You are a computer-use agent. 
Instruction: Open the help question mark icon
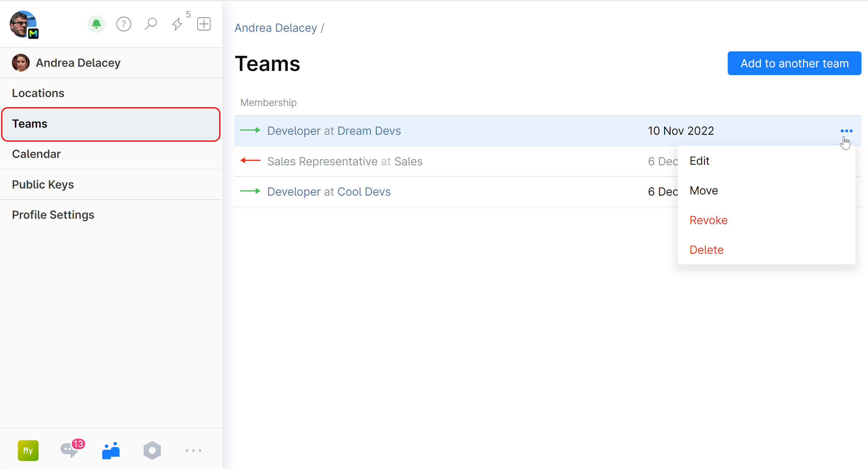click(124, 24)
